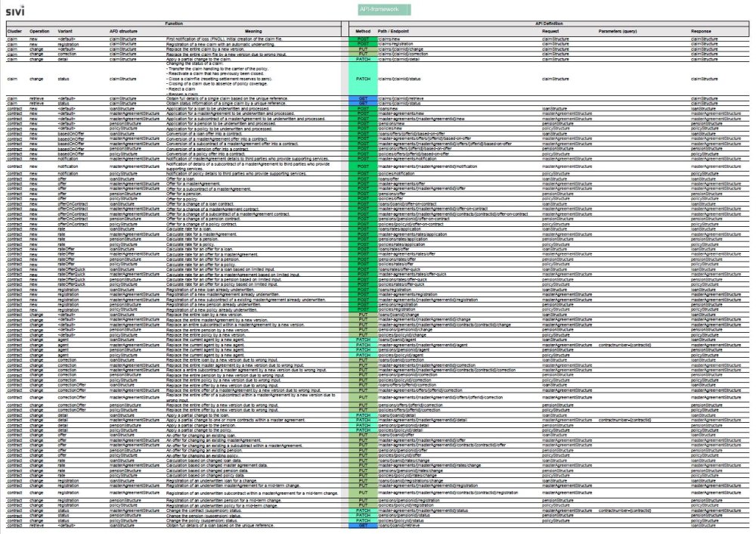The image size is (756, 534).
Task: Select the /claims/{claimId}/retrieve endpoint cell
Action: coord(401,98)
